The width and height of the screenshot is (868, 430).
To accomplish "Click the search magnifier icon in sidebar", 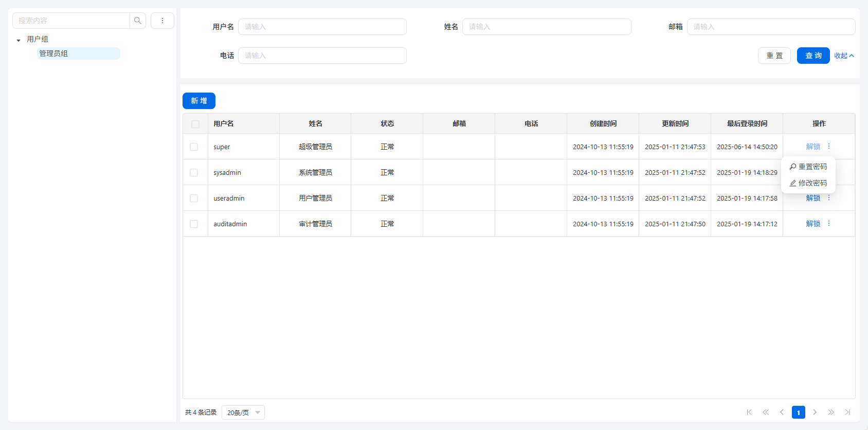I will click(x=138, y=21).
